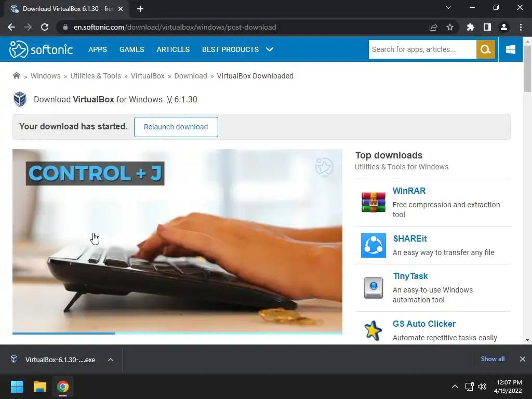This screenshot has width=532, height=399.
Task: Expand download item options chevron
Action: click(x=111, y=360)
